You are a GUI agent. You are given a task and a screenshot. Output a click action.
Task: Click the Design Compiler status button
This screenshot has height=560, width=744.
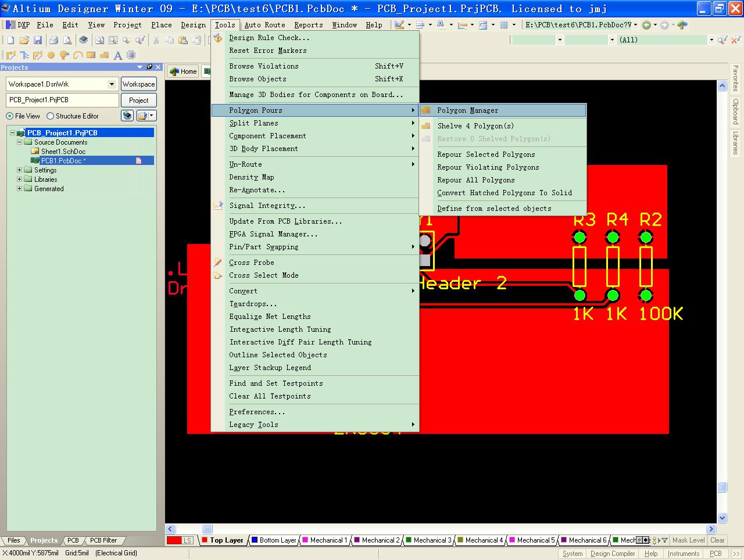(x=613, y=554)
